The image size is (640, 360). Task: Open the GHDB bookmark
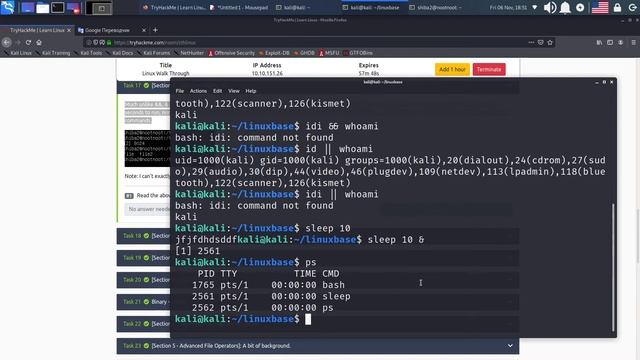304,53
